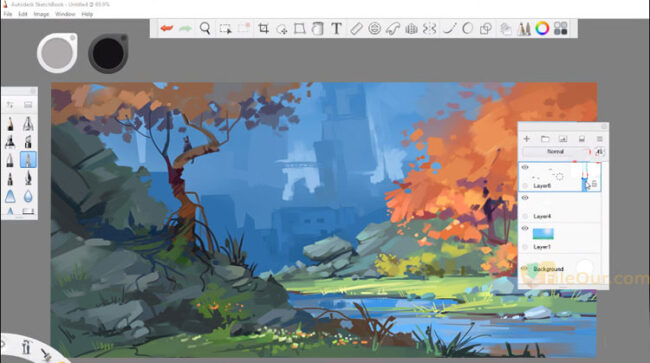Image resolution: width=650 pixels, height=363 pixels.
Task: Open the Window menu
Action: (65, 14)
